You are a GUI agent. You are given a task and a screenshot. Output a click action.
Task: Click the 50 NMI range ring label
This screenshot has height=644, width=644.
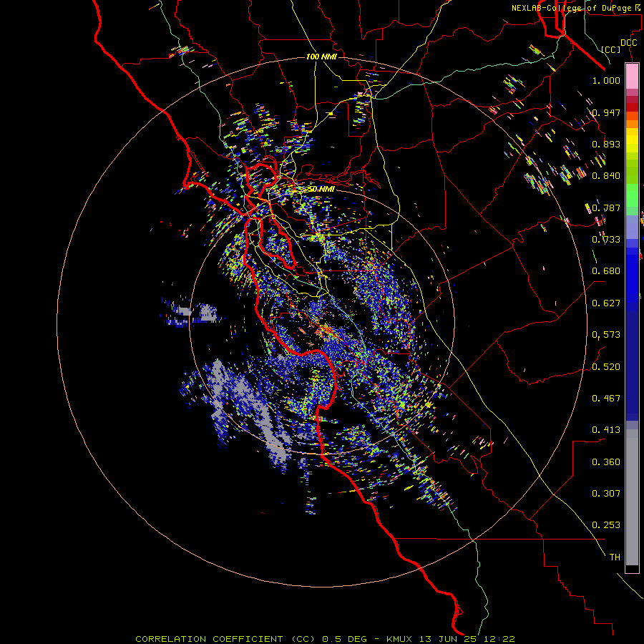pyautogui.click(x=321, y=190)
